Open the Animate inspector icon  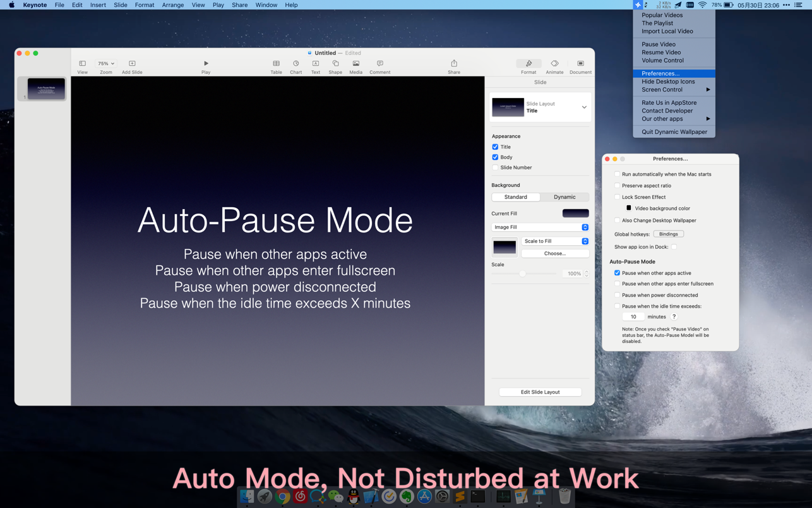pyautogui.click(x=554, y=64)
